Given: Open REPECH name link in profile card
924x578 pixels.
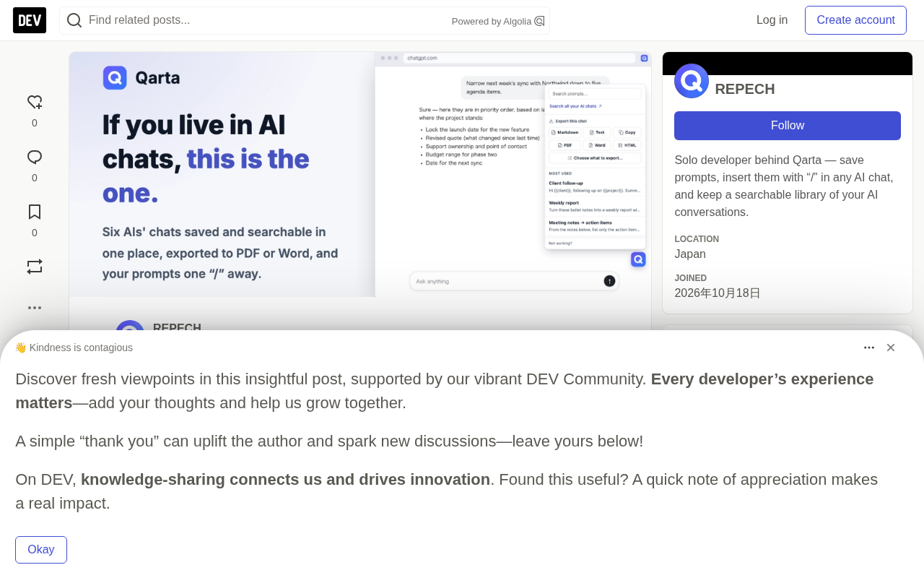Looking at the screenshot, I should 745,89.
